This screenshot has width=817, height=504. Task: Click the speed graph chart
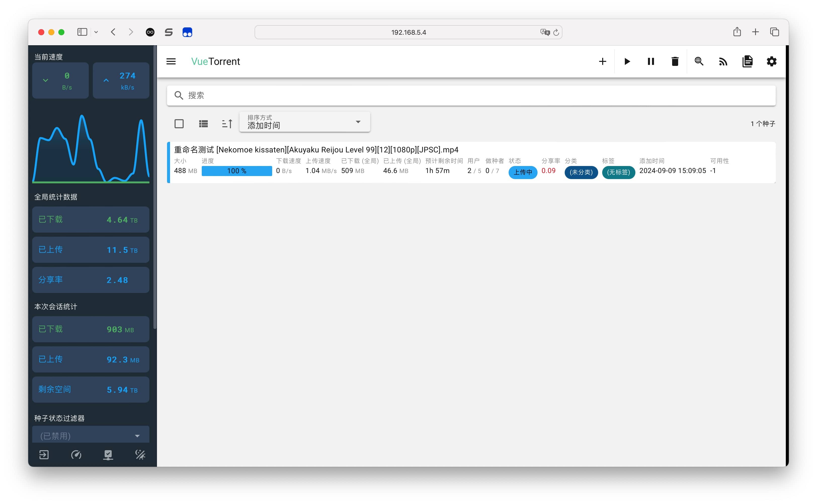pyautogui.click(x=91, y=149)
